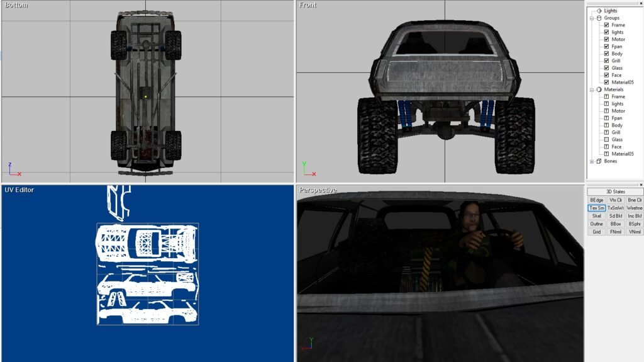Enable Wireframe display mode
644x362 pixels.
tap(635, 208)
